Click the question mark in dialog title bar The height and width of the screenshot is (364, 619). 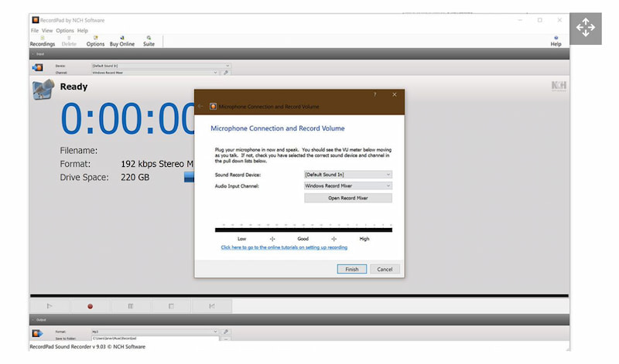click(375, 94)
